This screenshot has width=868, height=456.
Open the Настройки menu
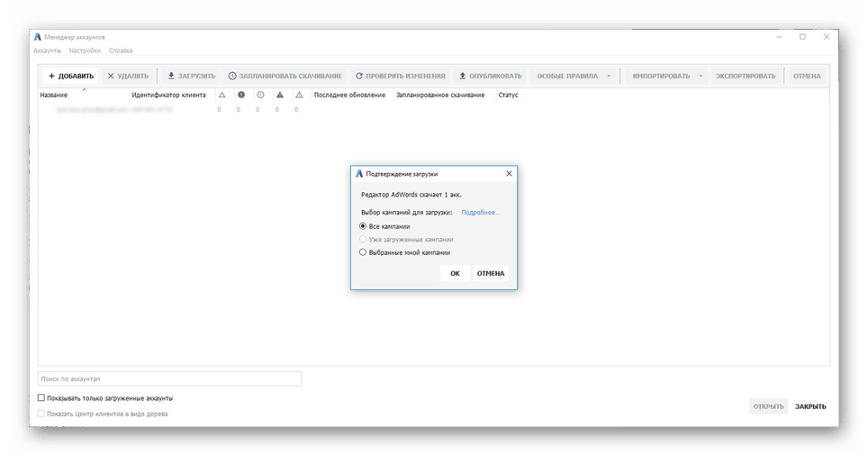point(85,50)
